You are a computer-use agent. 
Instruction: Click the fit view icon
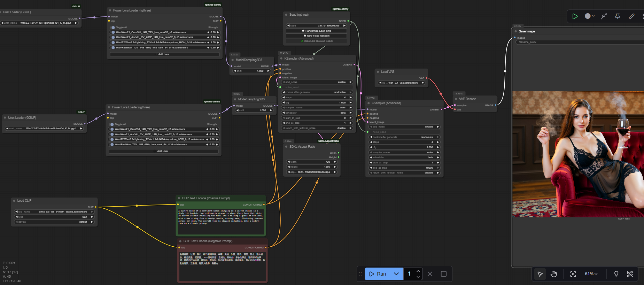pyautogui.click(x=573, y=274)
